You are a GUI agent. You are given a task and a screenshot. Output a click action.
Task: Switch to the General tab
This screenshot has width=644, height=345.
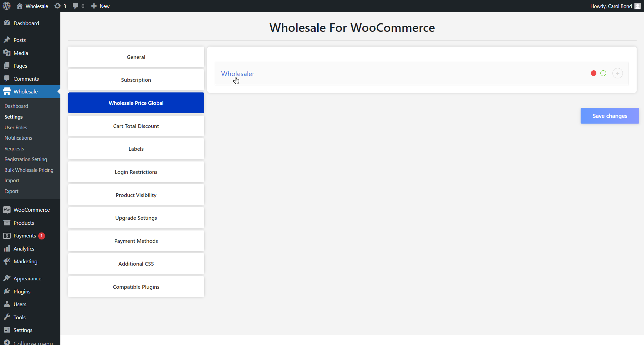(136, 57)
